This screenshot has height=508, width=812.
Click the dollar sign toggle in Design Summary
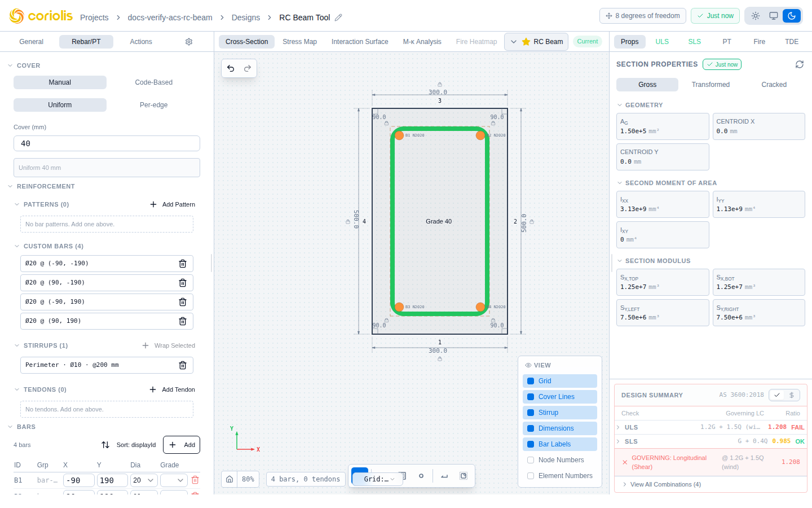[792, 395]
